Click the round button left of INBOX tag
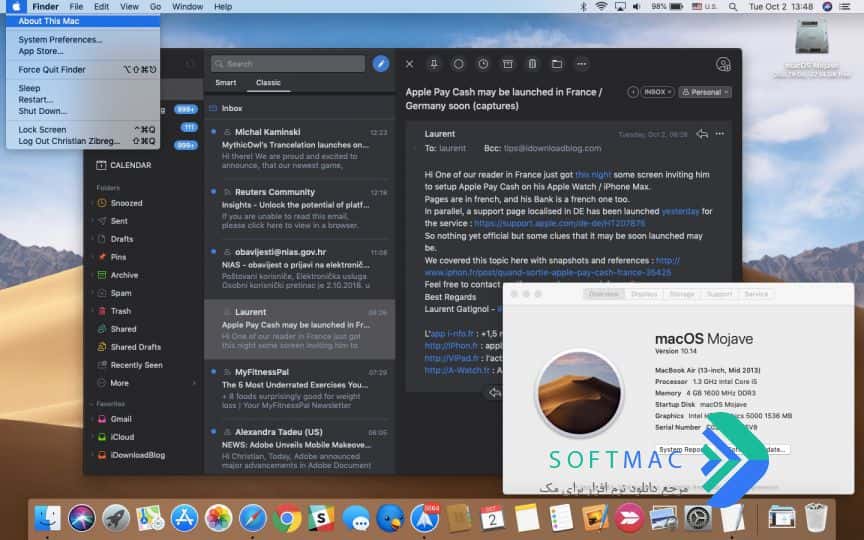This screenshot has width=864, height=540. [633, 92]
